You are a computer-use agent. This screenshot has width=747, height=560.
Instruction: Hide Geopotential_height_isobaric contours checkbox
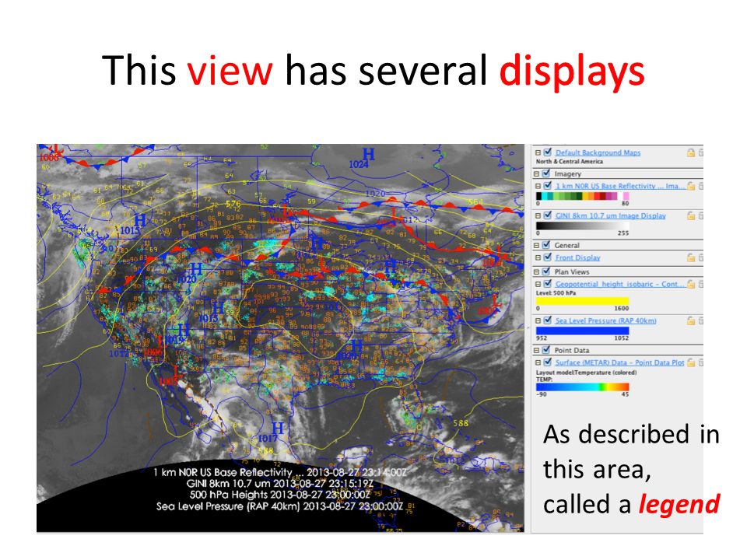coord(547,283)
